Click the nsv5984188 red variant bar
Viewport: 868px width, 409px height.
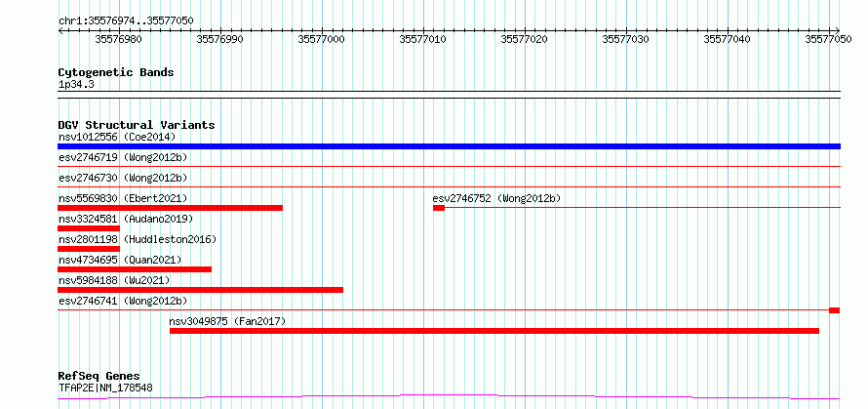coord(200,290)
